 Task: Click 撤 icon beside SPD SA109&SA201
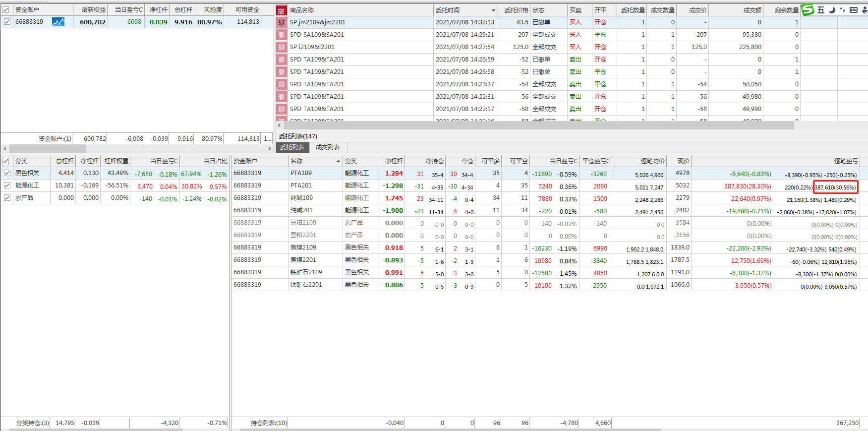click(281, 35)
